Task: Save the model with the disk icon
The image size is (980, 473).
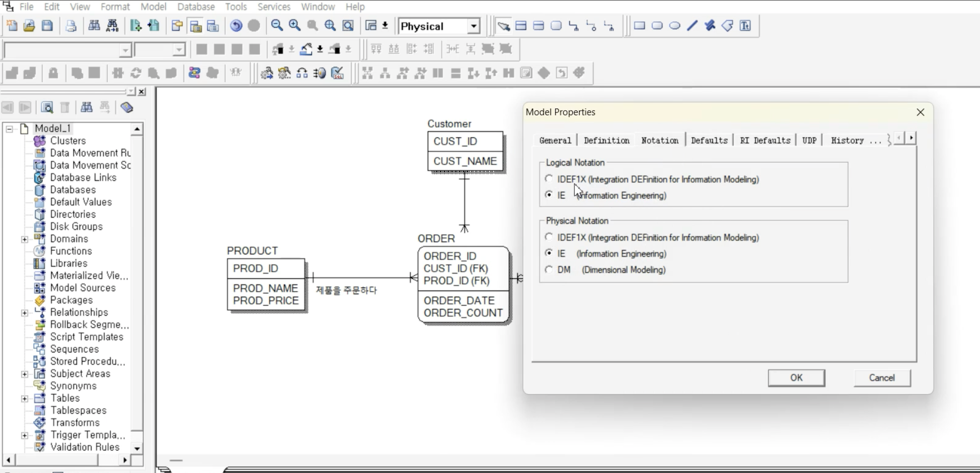Action: [47, 26]
